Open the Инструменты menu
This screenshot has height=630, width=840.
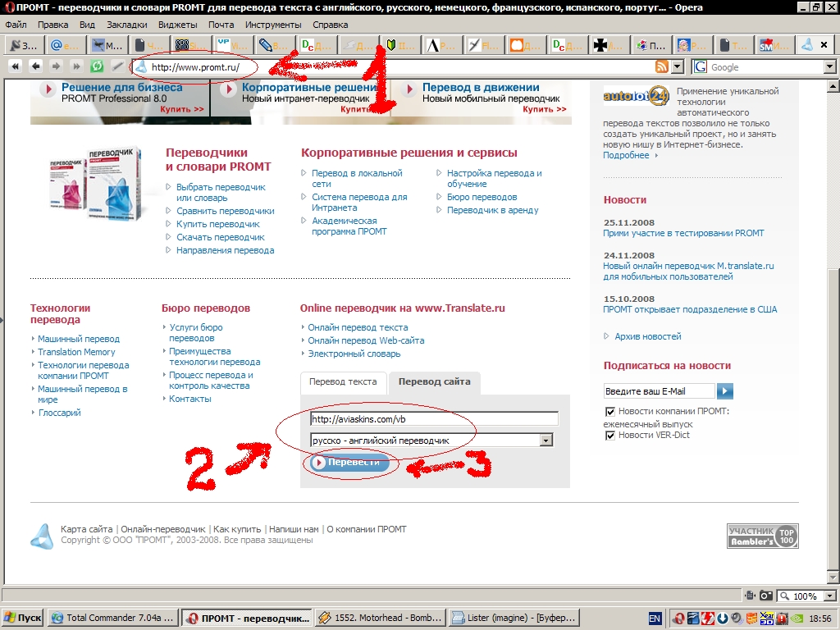[273, 25]
